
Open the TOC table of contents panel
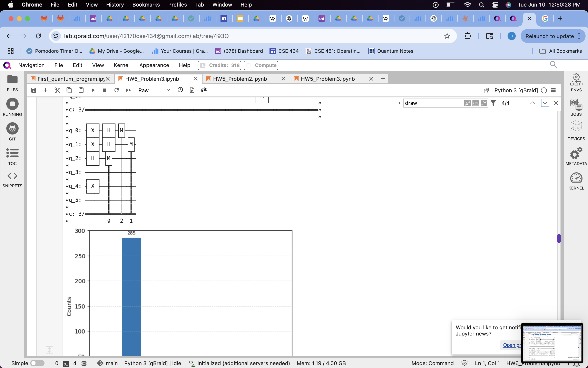coord(12,156)
